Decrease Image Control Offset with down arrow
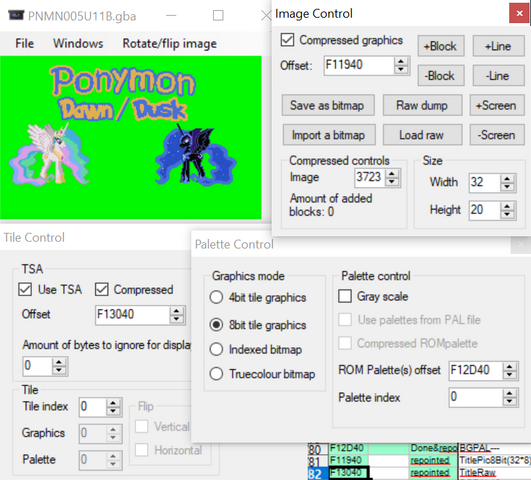 [401, 69]
